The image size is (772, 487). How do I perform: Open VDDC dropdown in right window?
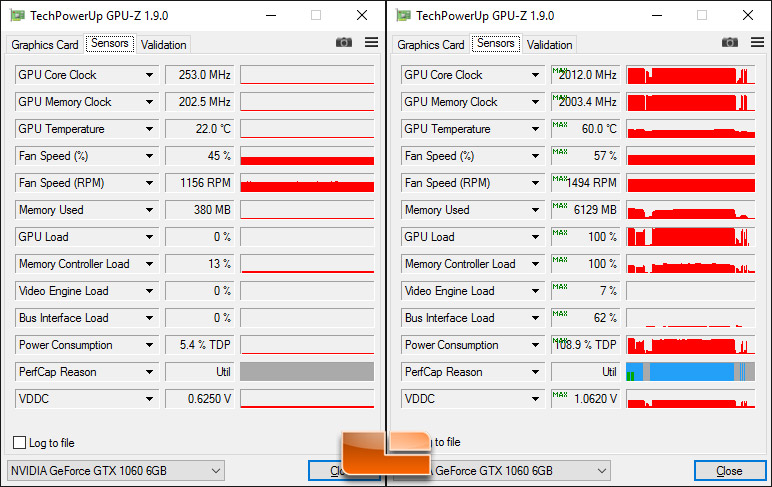tap(535, 399)
